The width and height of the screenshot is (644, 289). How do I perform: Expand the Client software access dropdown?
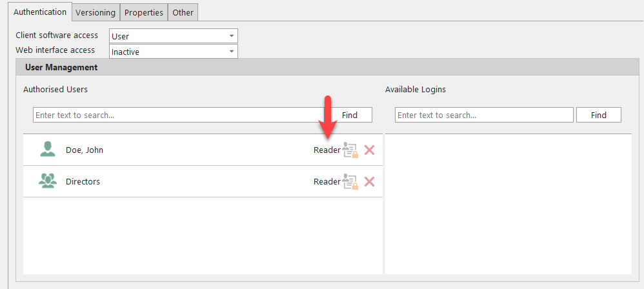231,36
